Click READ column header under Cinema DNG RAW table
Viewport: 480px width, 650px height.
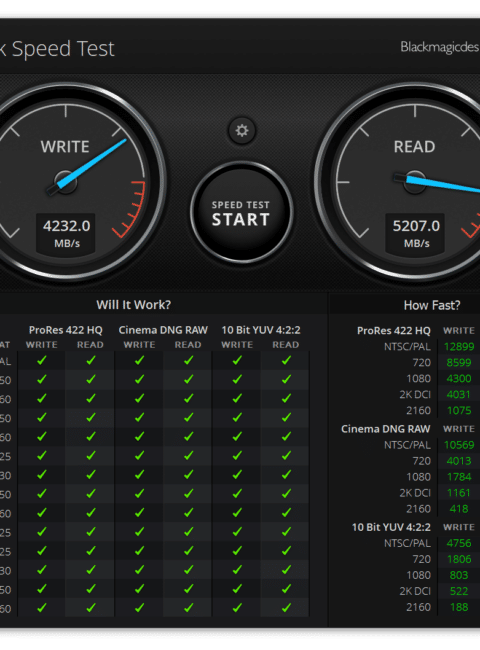tap(188, 345)
